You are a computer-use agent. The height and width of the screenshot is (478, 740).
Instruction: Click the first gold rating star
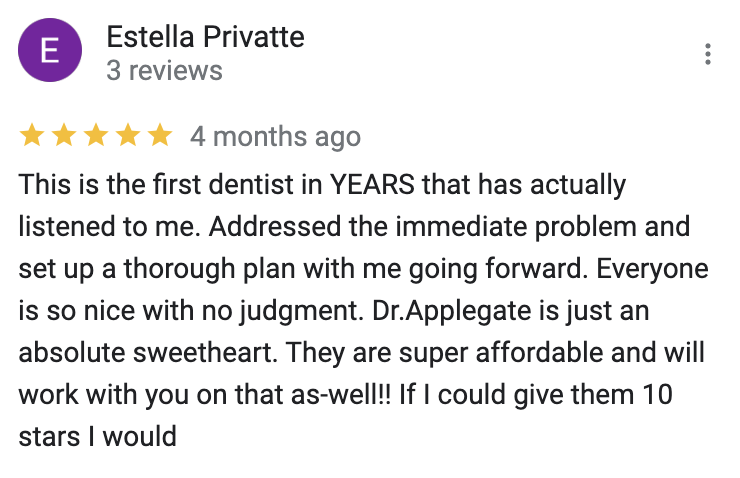point(31,136)
